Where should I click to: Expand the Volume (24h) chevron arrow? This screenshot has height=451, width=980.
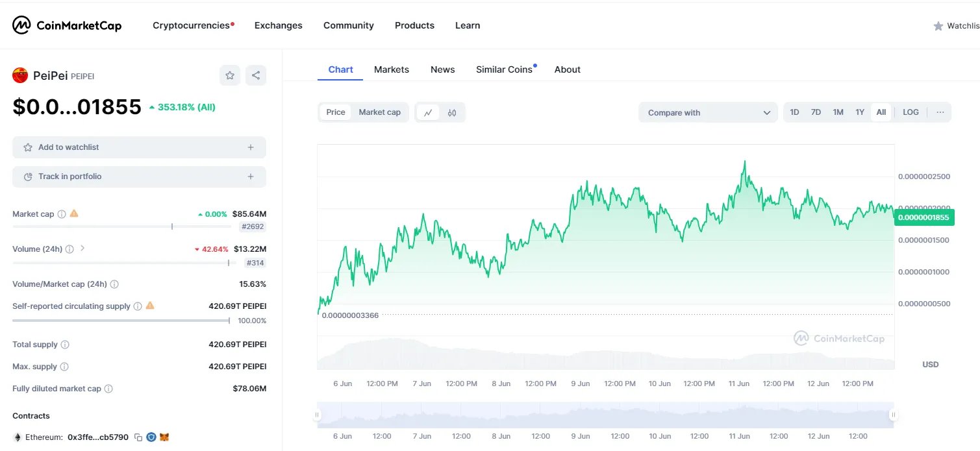[x=82, y=248]
